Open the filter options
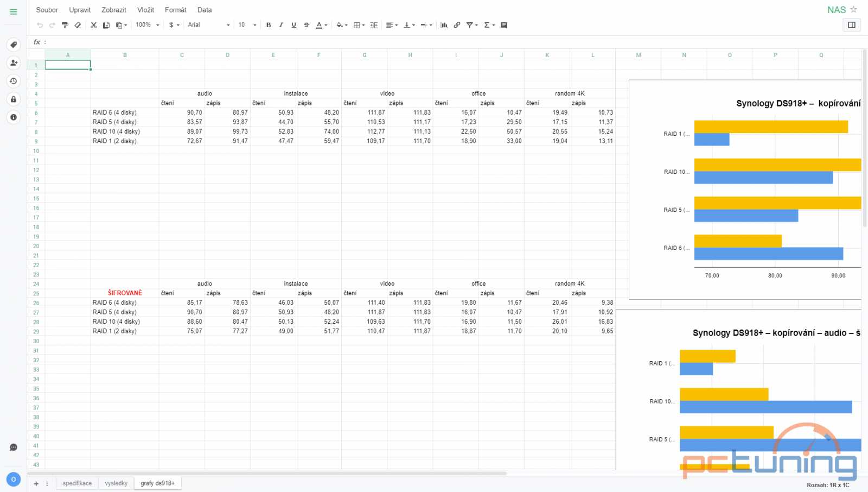The image size is (868, 492). click(472, 25)
